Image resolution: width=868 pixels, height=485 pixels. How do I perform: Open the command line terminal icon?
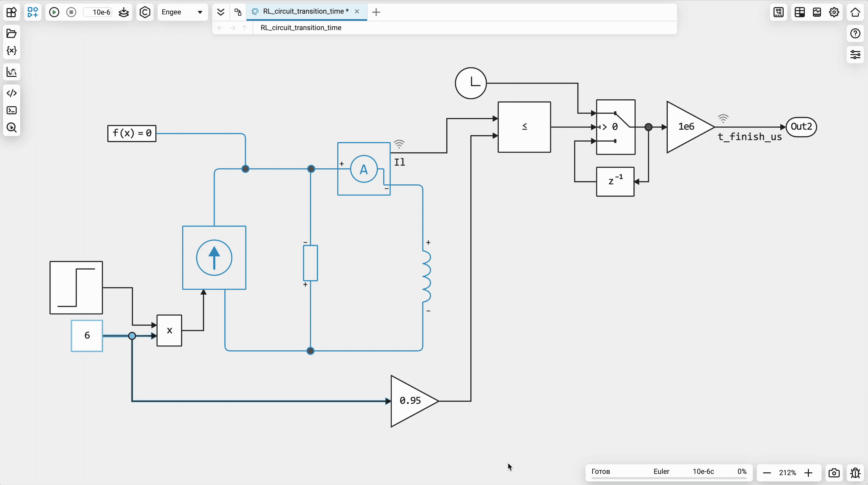[x=11, y=110]
